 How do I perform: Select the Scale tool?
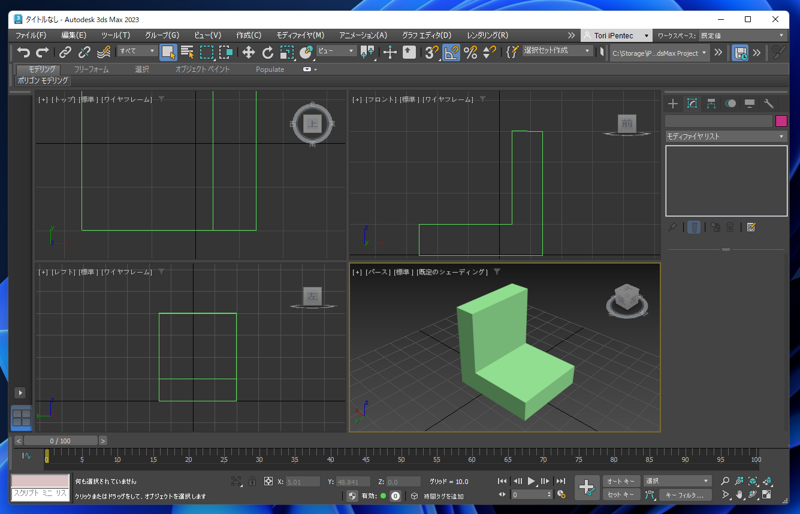tap(287, 52)
